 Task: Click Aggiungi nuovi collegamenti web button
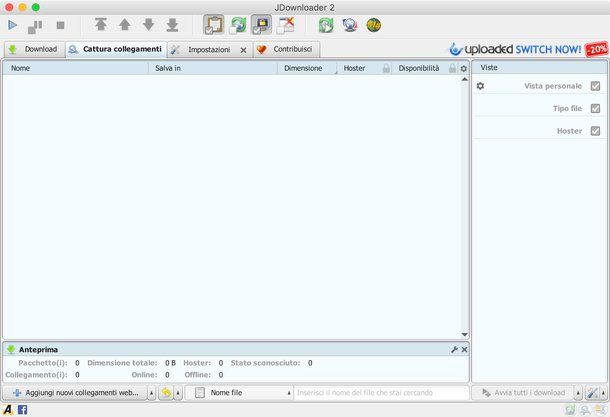pos(75,393)
